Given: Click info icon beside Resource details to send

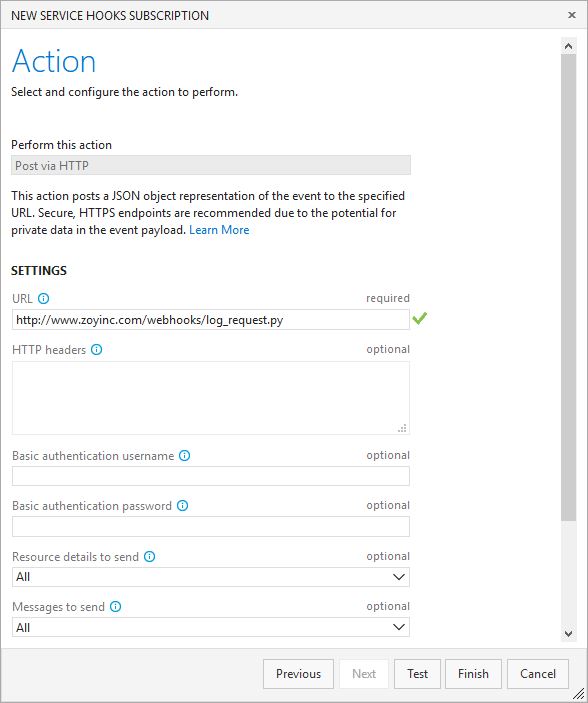Looking at the screenshot, I should point(149,557).
